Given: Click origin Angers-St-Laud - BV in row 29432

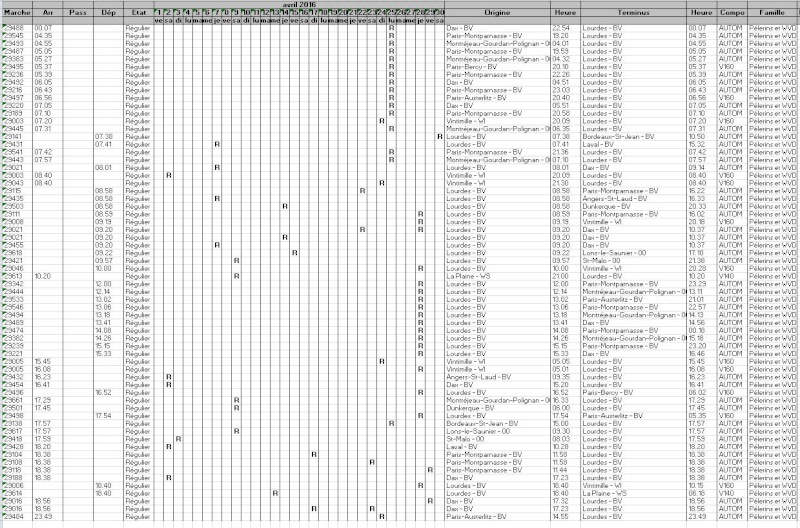Looking at the screenshot, I should tap(479, 377).
